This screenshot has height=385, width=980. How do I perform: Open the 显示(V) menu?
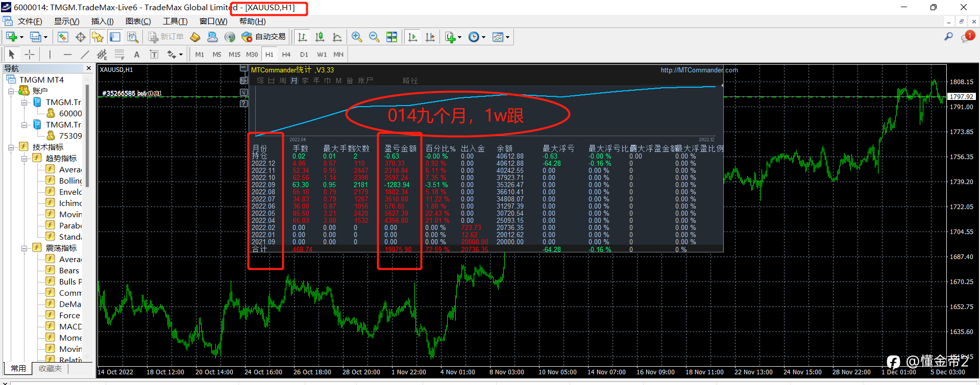click(x=66, y=21)
